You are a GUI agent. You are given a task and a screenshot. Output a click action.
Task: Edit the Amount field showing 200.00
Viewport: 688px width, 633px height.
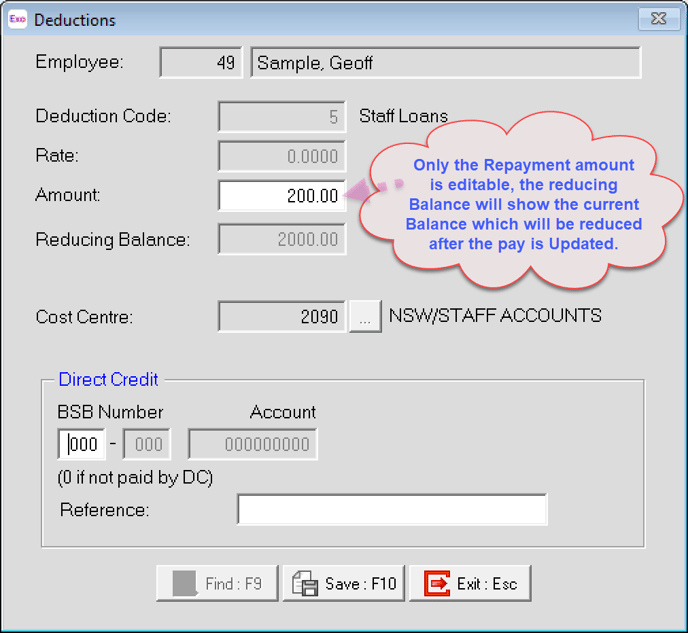[282, 196]
